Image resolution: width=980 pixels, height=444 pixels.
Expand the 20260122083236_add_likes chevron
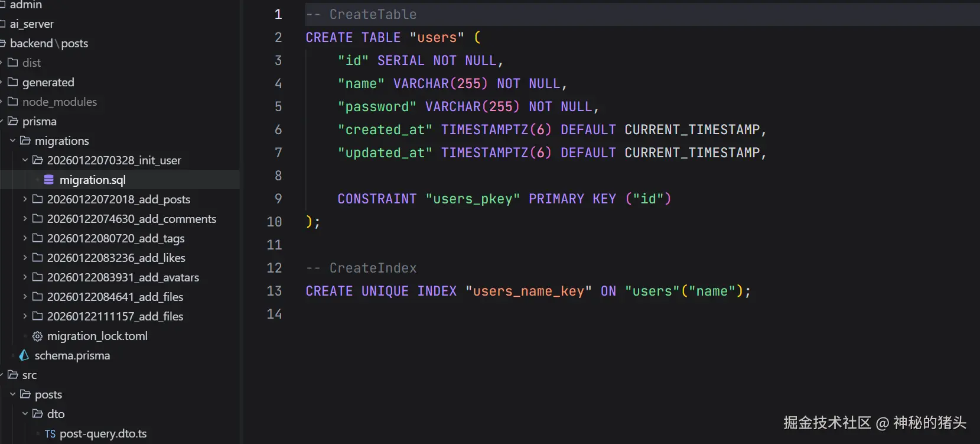[25, 258]
